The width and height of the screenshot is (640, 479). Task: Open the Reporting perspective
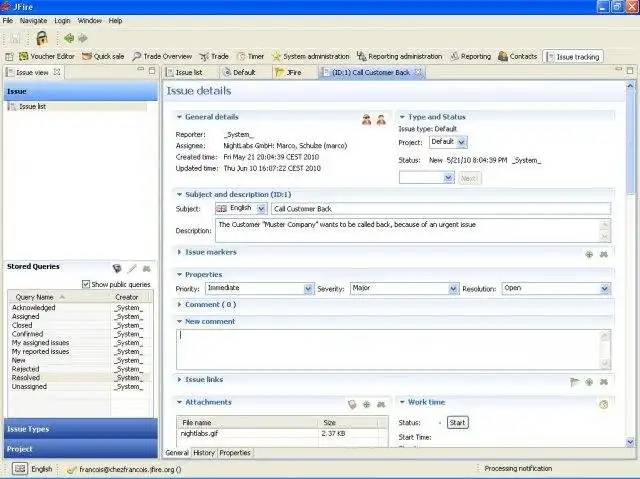pos(471,56)
